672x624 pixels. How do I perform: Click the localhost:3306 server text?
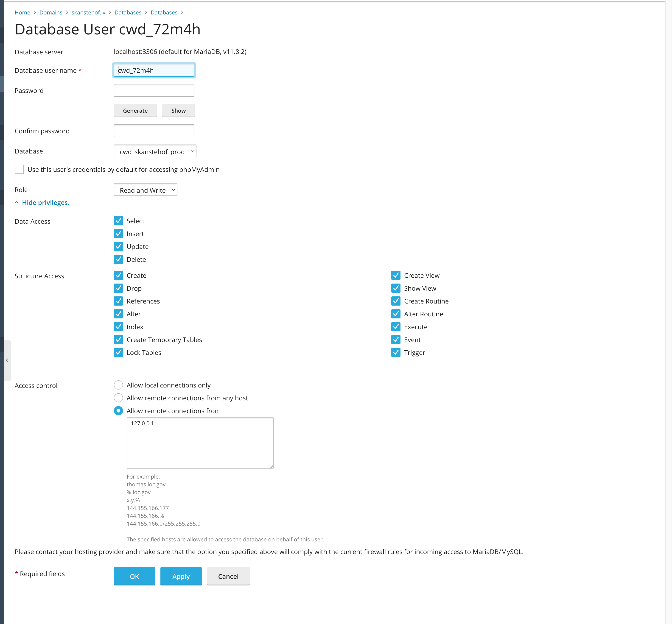pos(180,52)
